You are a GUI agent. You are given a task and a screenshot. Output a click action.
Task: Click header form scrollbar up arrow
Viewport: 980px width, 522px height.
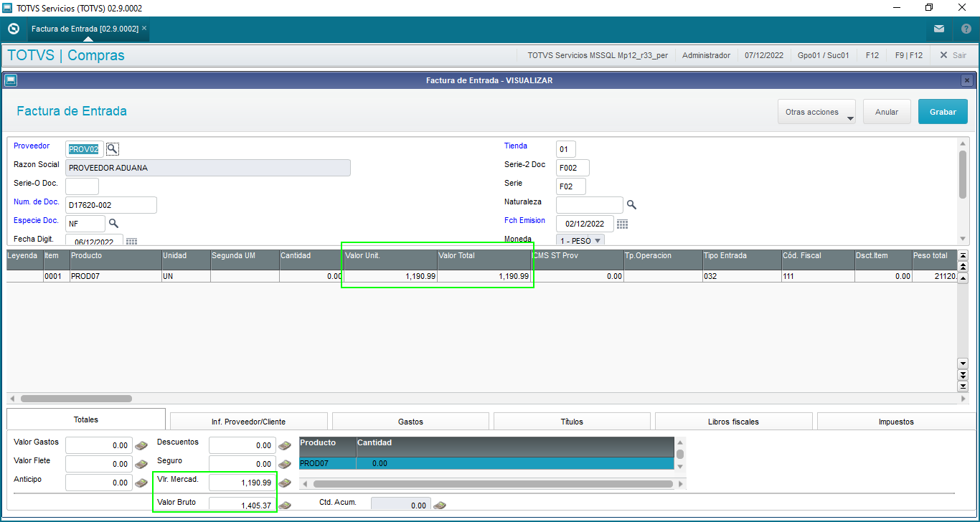(x=963, y=144)
